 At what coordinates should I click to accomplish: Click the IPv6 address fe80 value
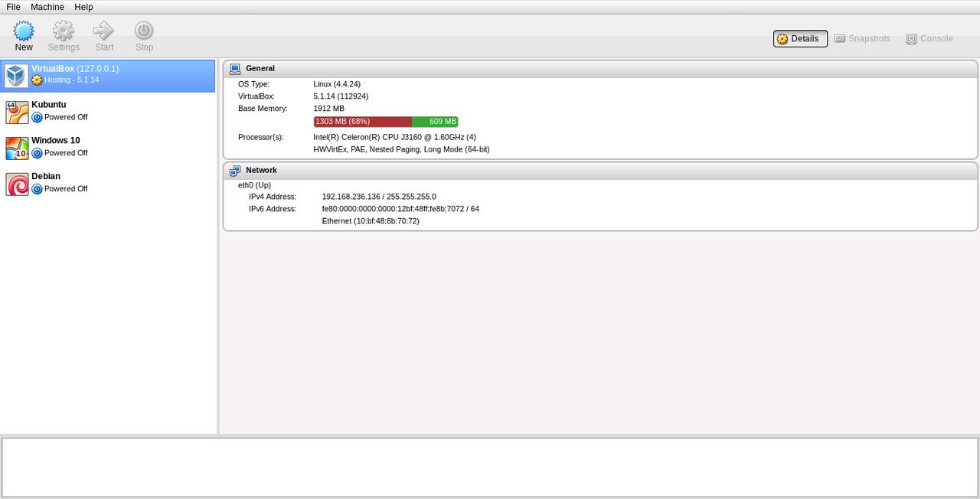[400, 209]
